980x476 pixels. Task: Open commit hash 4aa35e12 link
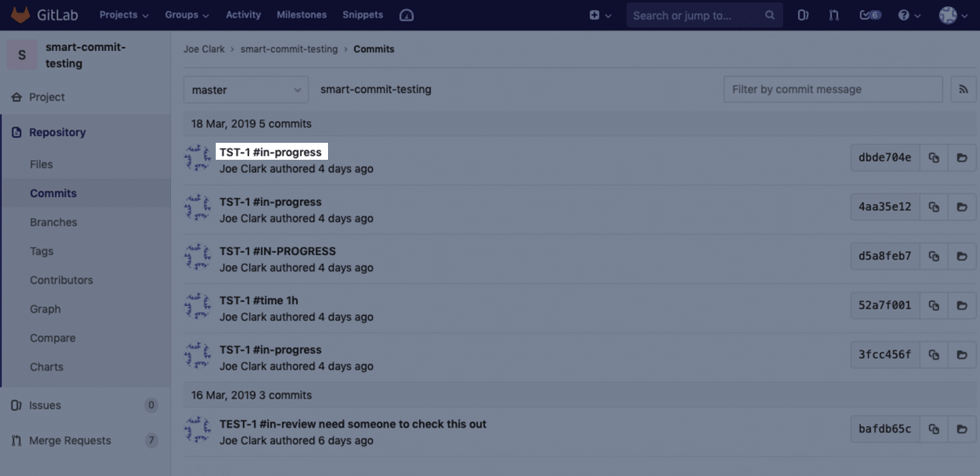tap(885, 207)
